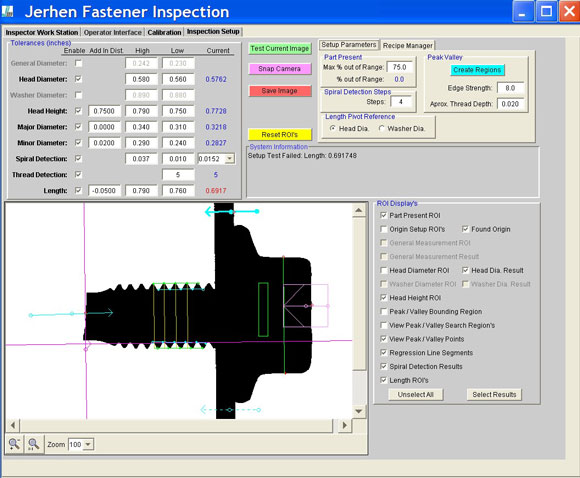580x478 pixels.
Task: Click the yellow Reset ROI's button
Action: tap(280, 134)
